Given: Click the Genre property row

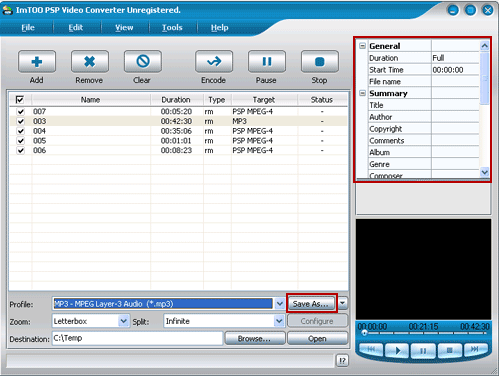Looking at the screenshot, I should (x=423, y=164).
